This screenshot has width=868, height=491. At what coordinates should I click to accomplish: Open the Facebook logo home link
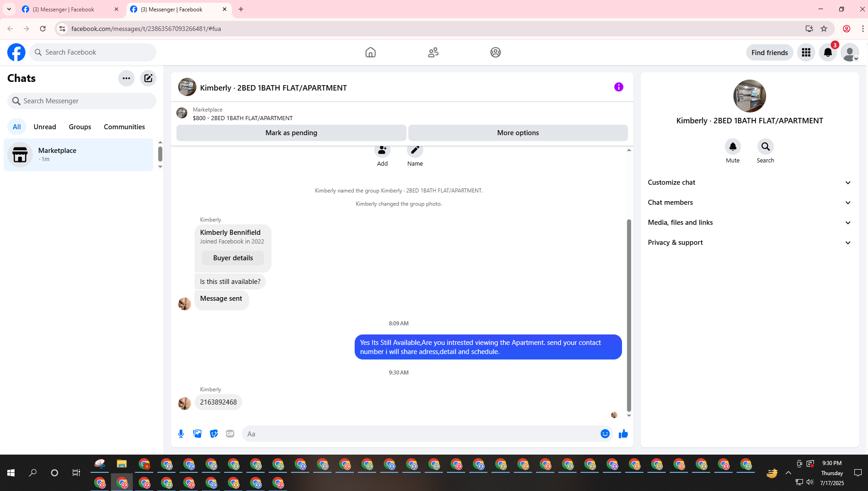[x=16, y=52]
